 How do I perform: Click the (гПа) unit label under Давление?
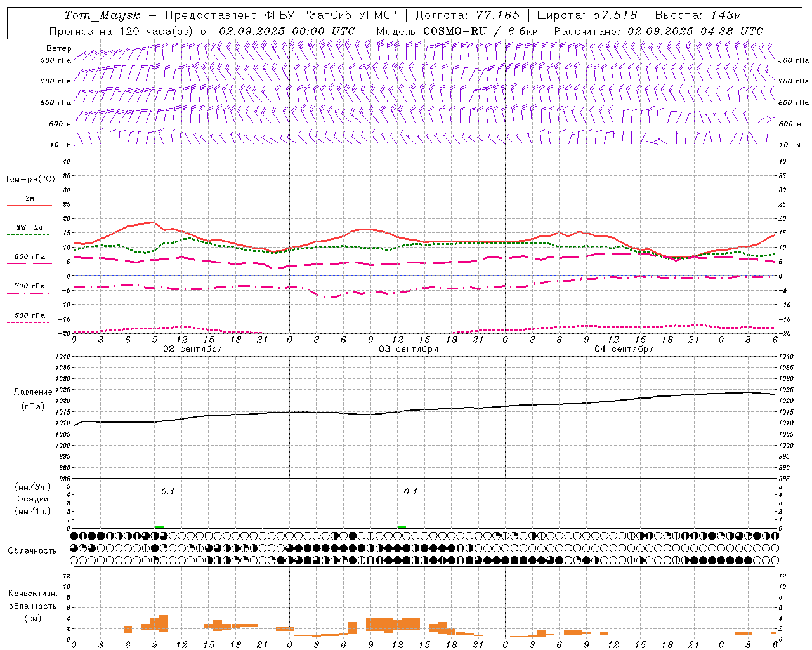pyautogui.click(x=33, y=407)
